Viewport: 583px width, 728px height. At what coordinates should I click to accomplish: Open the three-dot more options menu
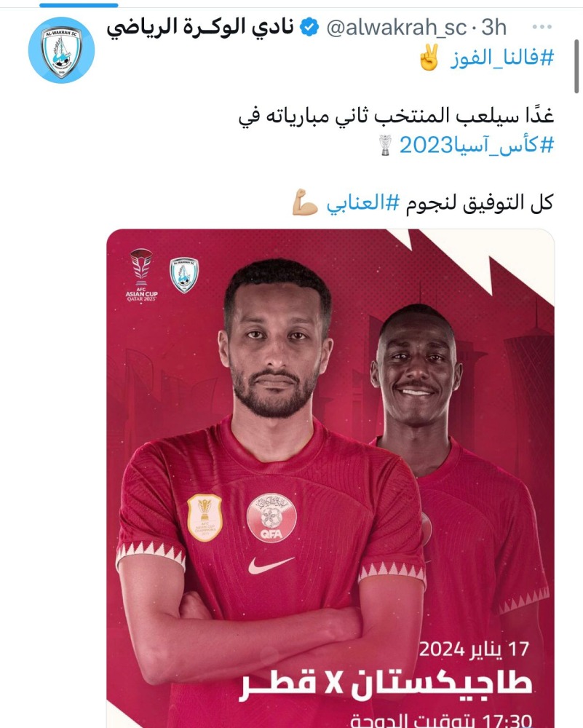[542, 27]
